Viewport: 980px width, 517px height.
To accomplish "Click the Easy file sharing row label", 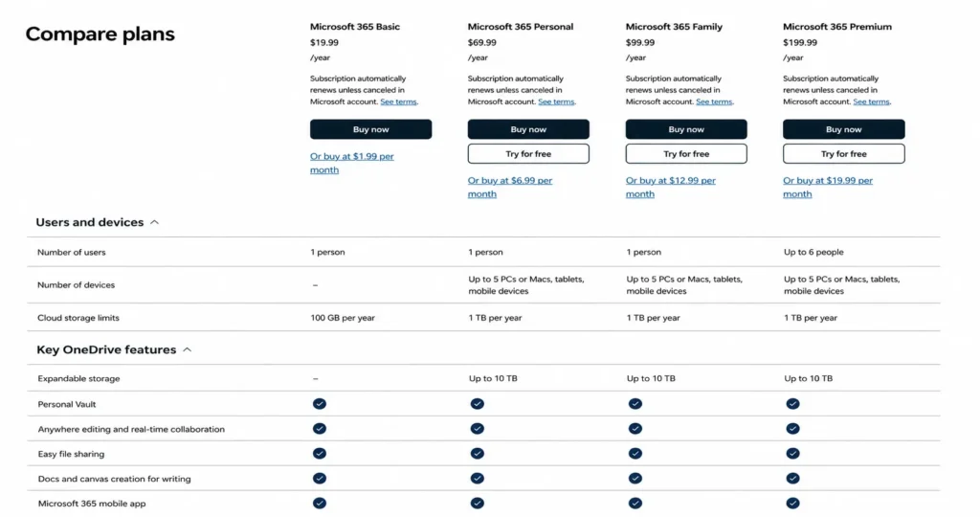I will tap(71, 454).
